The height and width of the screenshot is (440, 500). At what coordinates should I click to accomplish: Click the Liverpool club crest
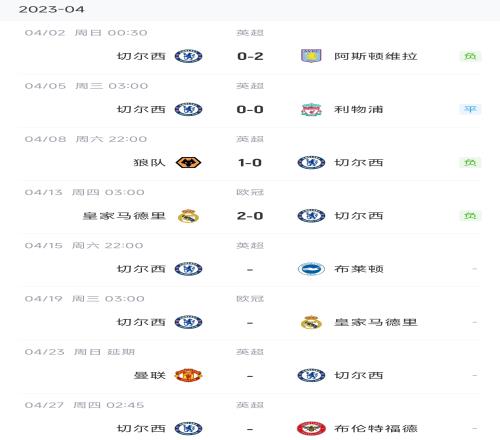(311, 109)
